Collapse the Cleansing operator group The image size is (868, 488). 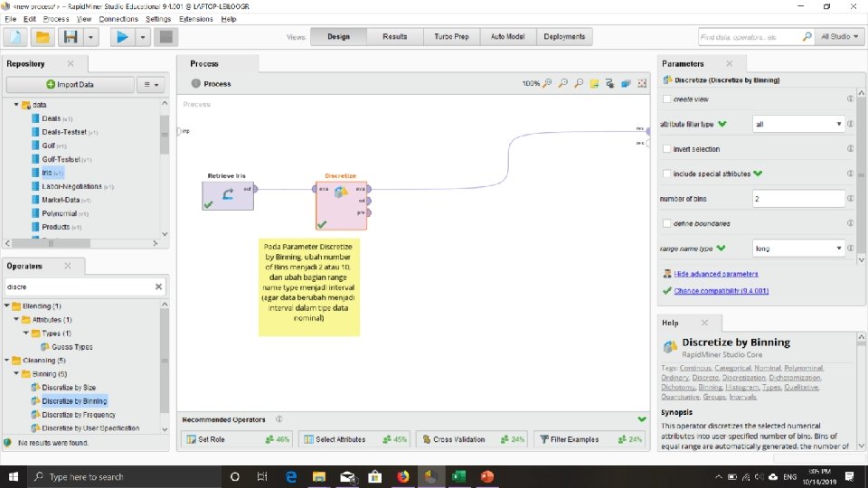pyautogui.click(x=6, y=361)
